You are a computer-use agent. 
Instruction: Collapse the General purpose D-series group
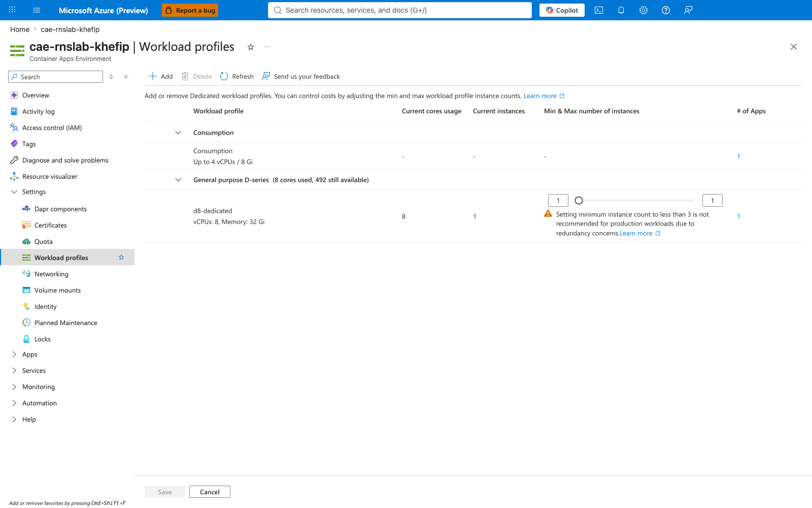coord(178,180)
